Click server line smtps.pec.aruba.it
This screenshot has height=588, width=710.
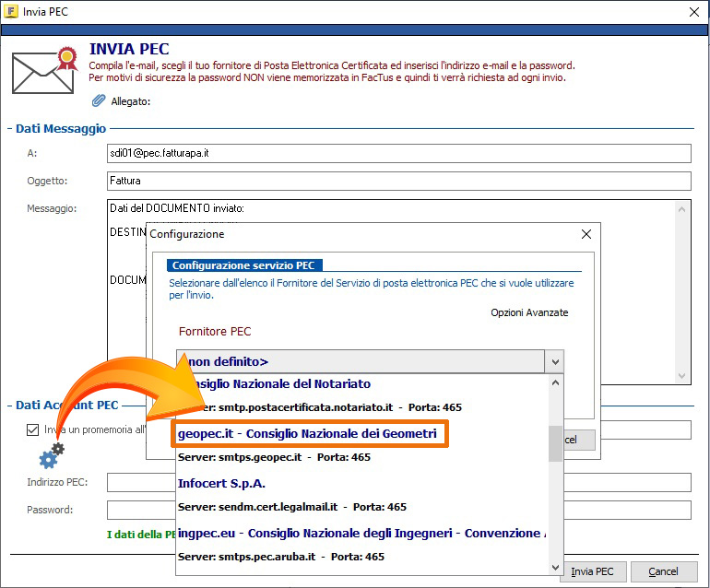pos(280,557)
